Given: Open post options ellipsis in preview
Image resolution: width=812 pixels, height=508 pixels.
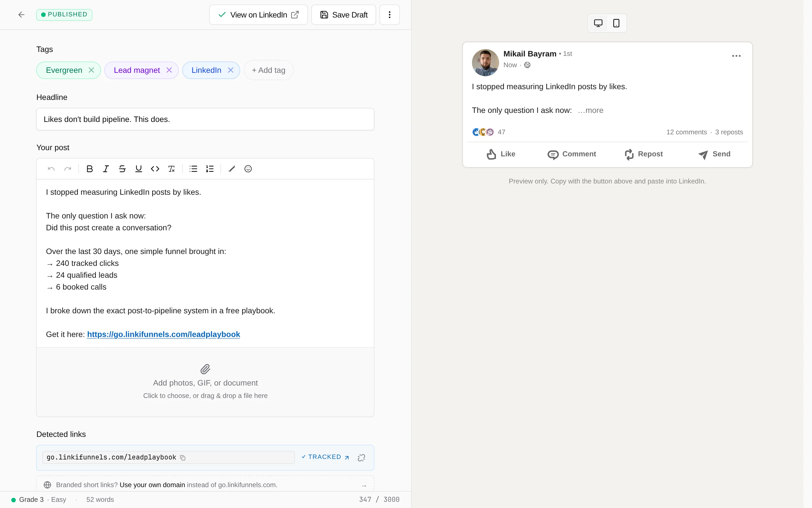Looking at the screenshot, I should coord(736,56).
